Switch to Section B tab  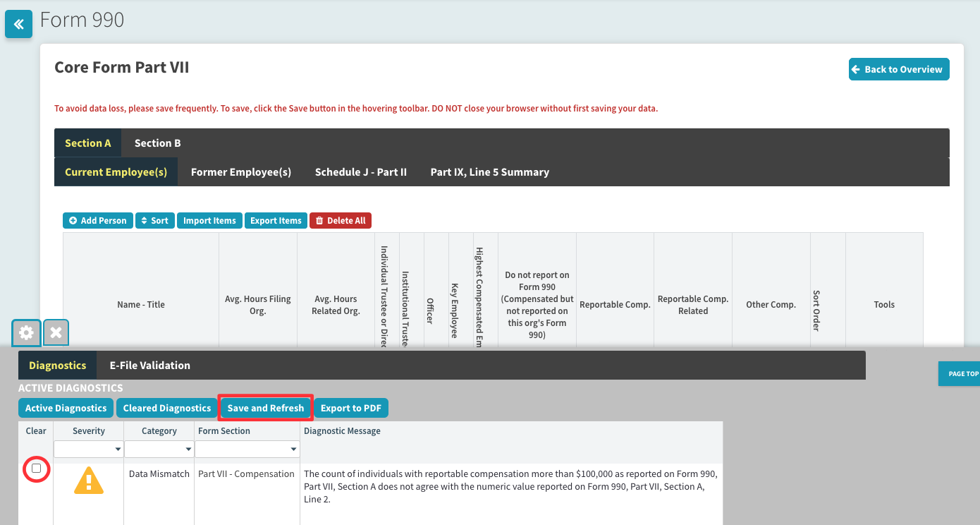coord(157,143)
